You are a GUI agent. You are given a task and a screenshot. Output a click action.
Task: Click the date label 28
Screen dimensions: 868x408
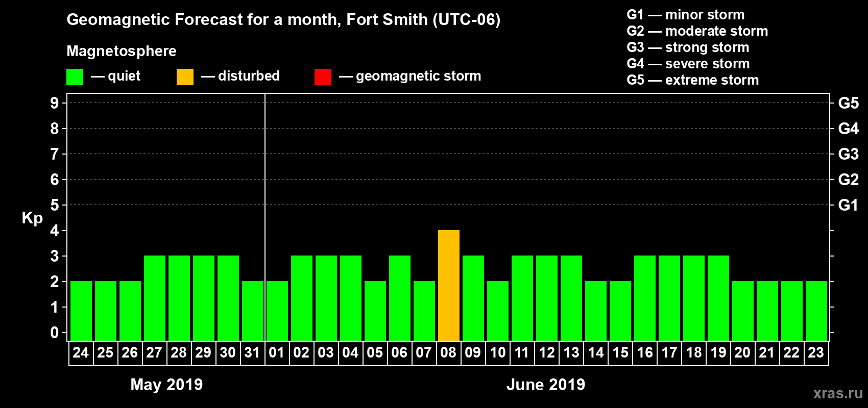click(x=179, y=352)
